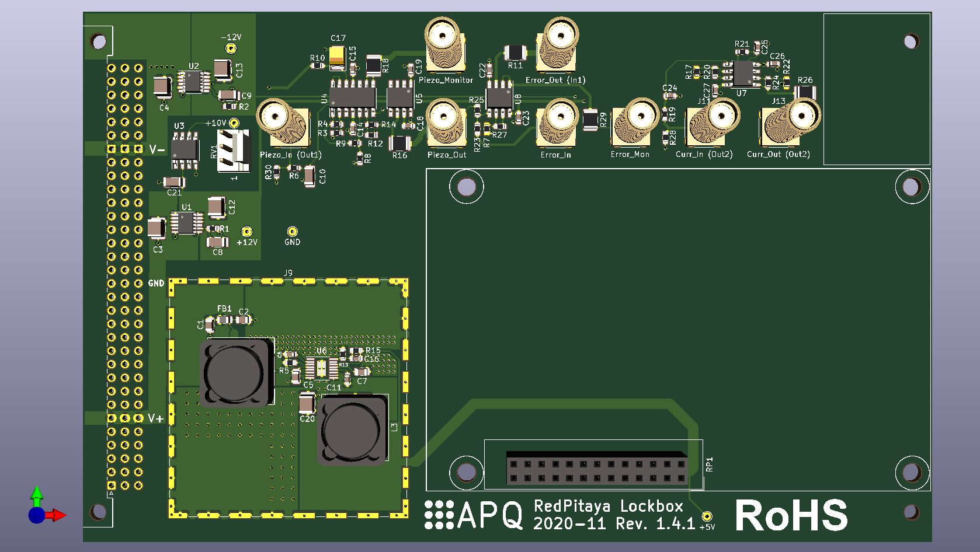
Task: Click the Curr_In (Out2) SMA connector J11
Action: [x=713, y=122]
